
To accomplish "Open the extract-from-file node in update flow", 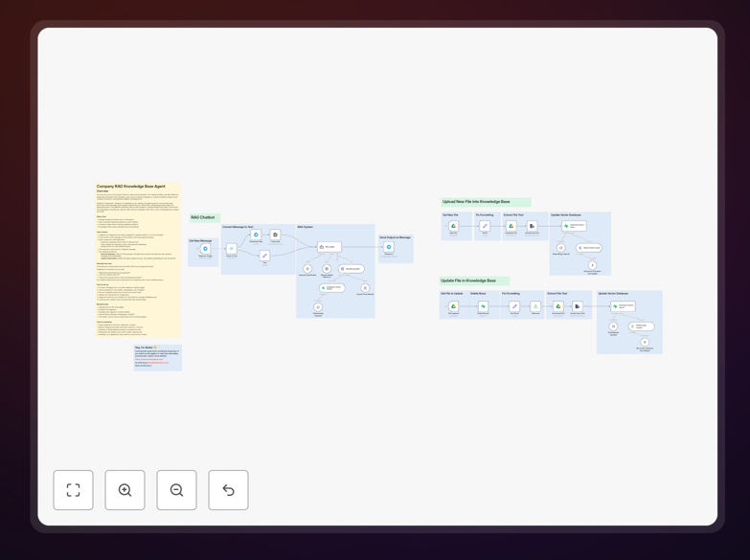I will click(x=578, y=306).
